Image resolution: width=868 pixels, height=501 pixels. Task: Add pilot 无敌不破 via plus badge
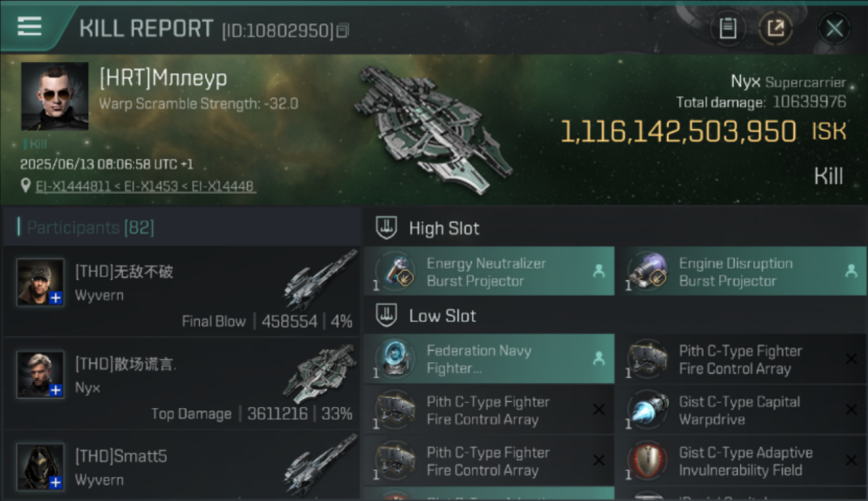pyautogui.click(x=56, y=298)
